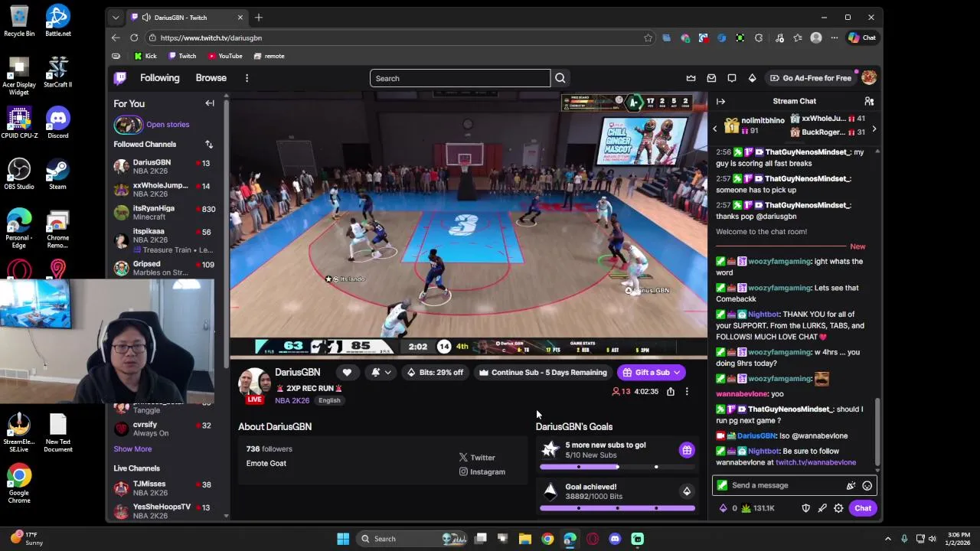
Task: Expand Show More followed channels
Action: pos(132,449)
